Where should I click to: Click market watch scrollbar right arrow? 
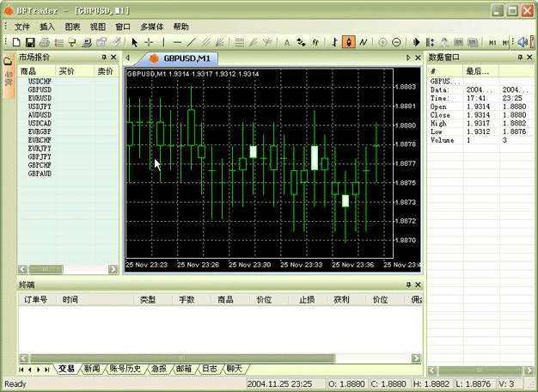[113, 269]
